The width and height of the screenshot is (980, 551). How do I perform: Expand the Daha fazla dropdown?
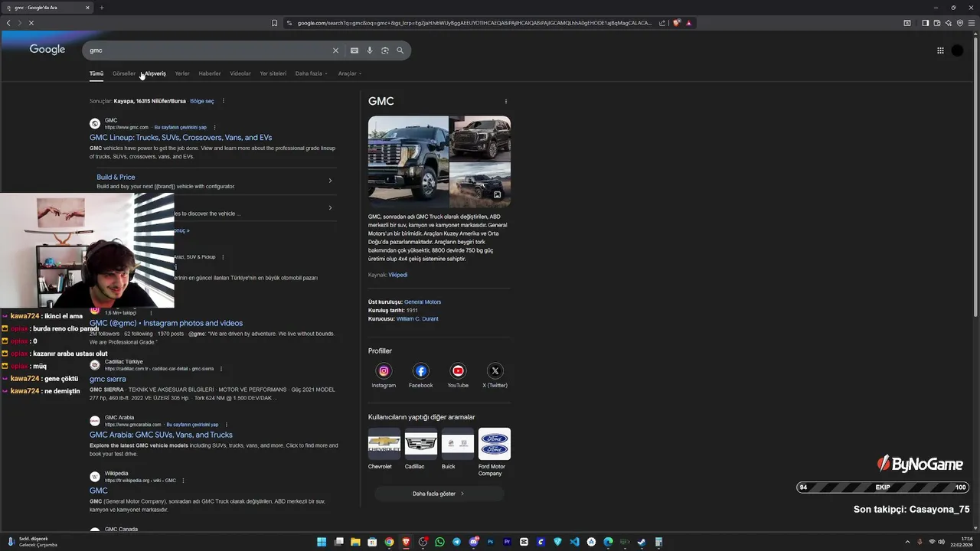coord(312,73)
